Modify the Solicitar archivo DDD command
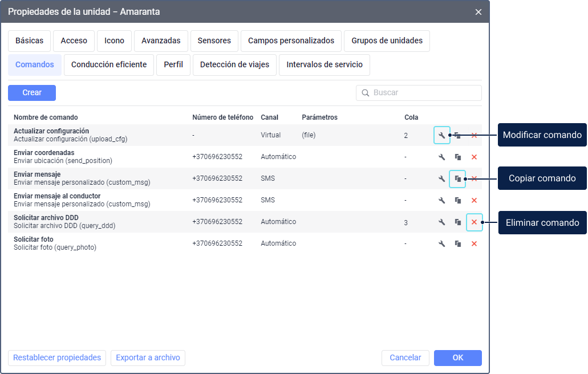The height and width of the screenshot is (374, 588). pos(441,222)
